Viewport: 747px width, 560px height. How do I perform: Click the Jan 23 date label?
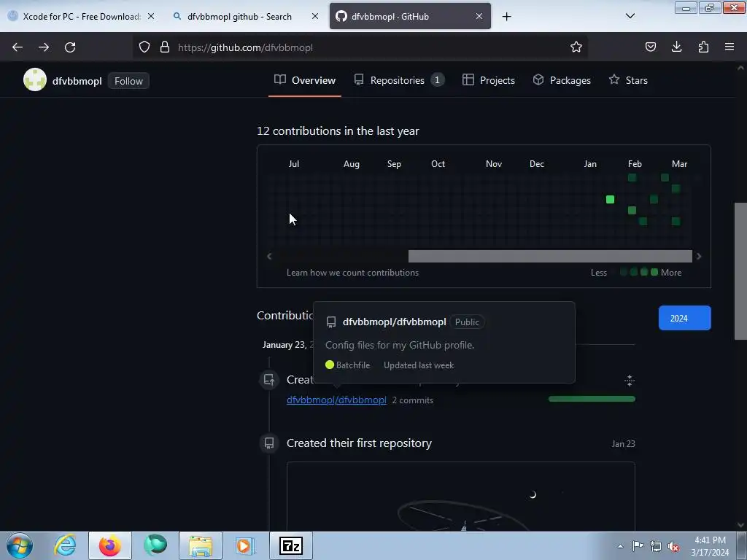[623, 444]
